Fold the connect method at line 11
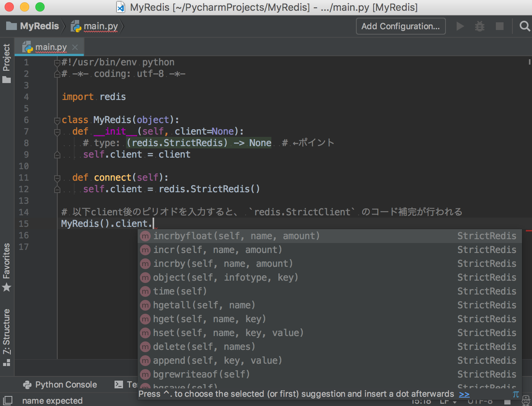This screenshot has height=406, width=532. [x=57, y=178]
